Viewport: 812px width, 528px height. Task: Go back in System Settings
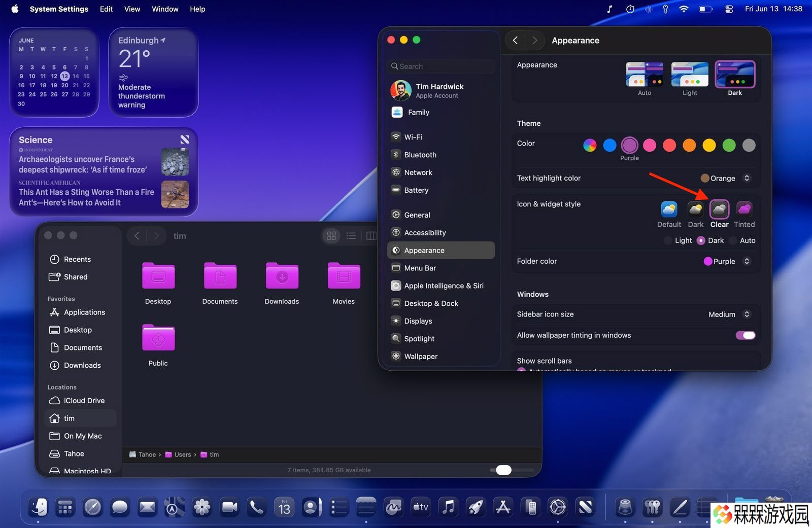click(515, 41)
